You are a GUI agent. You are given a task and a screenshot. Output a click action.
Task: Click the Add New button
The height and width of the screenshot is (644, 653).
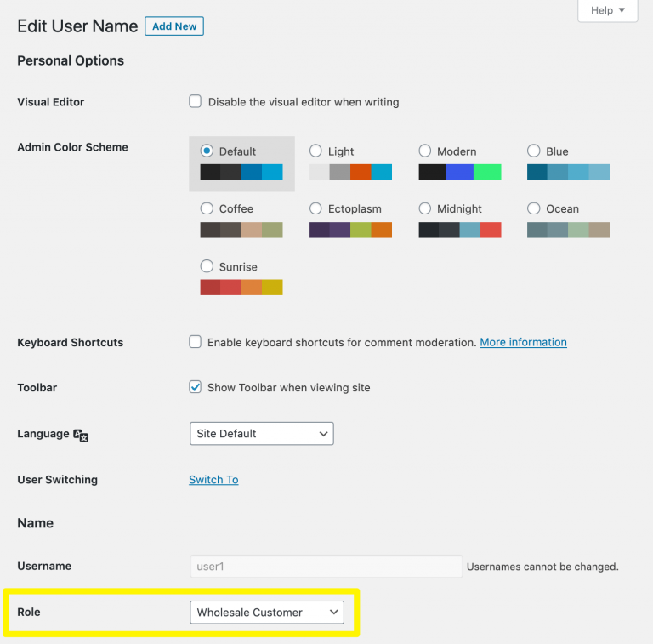(x=174, y=26)
